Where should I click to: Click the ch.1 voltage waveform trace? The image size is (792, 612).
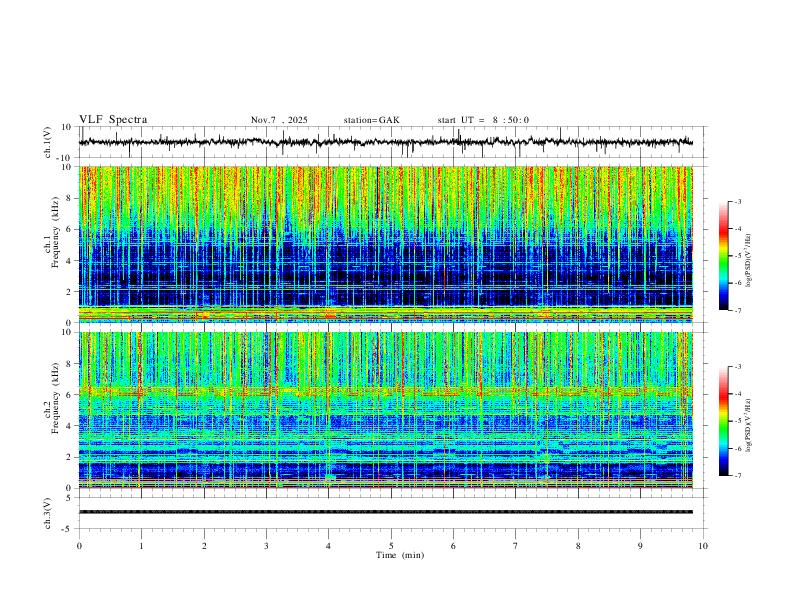(x=386, y=142)
